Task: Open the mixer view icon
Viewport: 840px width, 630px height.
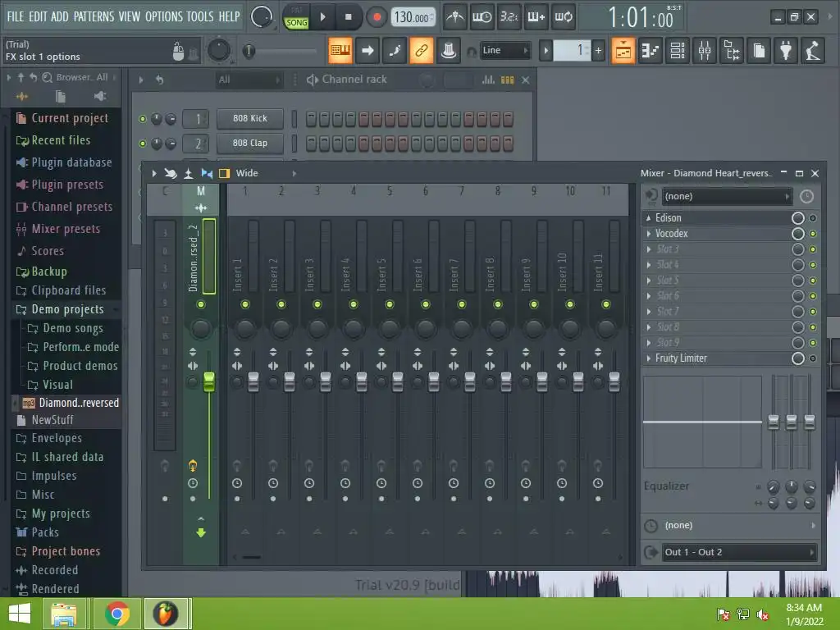Action: click(x=705, y=51)
